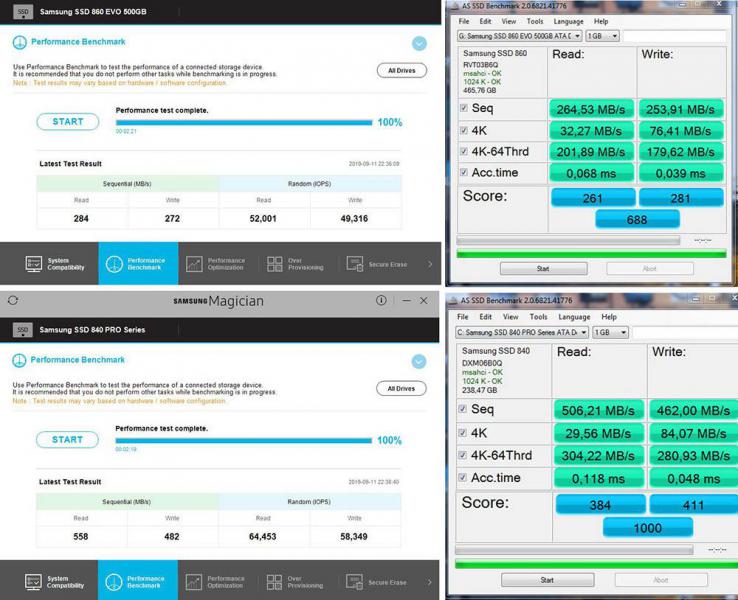Click the 100% progress bar in 860 EVO Magician
Screen dimensions: 738x600
click(243, 124)
